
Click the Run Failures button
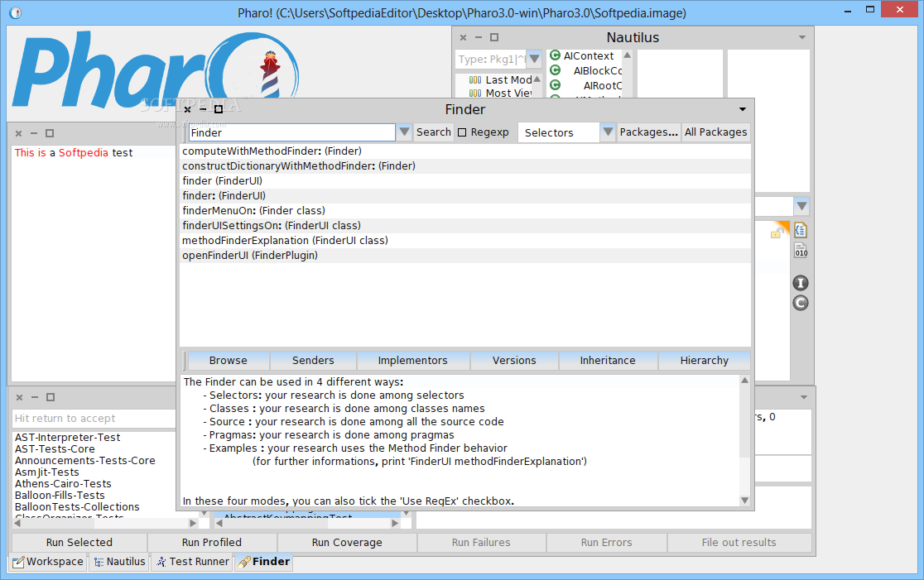point(481,542)
